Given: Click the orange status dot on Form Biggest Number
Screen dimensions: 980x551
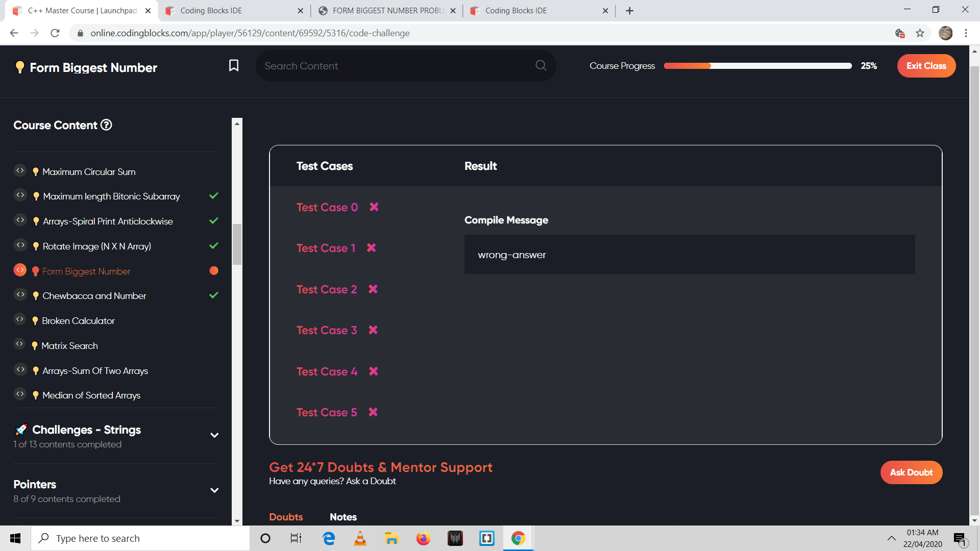Looking at the screenshot, I should [x=214, y=271].
